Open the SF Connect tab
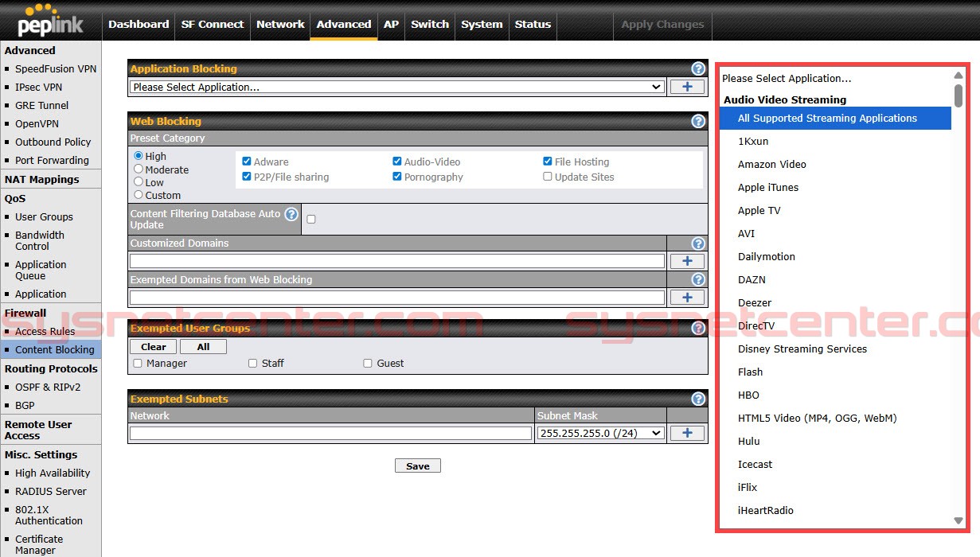The height and width of the screenshot is (557, 980). (x=213, y=24)
